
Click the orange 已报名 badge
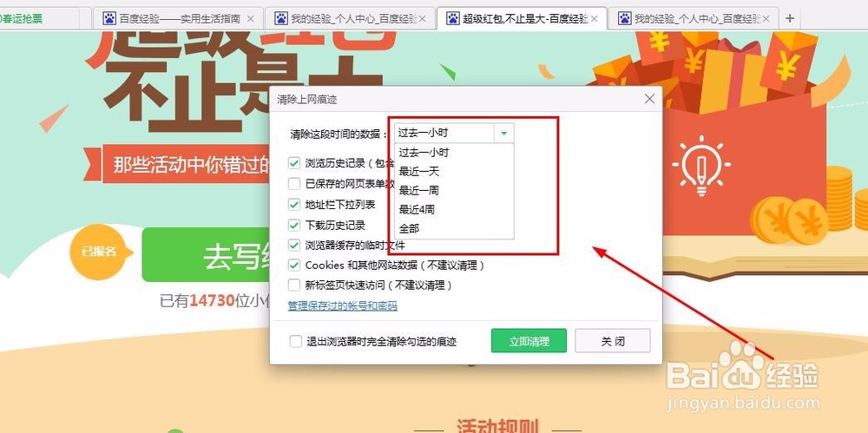(x=100, y=253)
